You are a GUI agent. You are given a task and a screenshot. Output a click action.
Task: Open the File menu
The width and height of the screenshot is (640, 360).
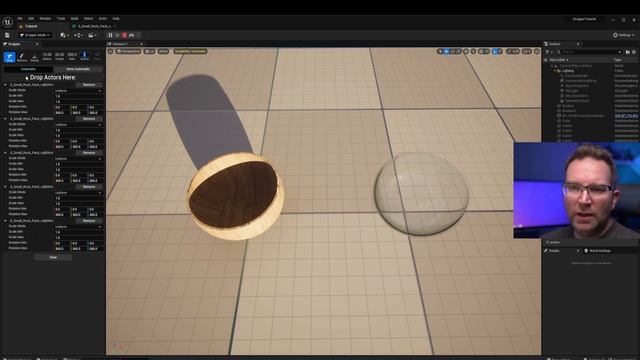click(x=20, y=18)
